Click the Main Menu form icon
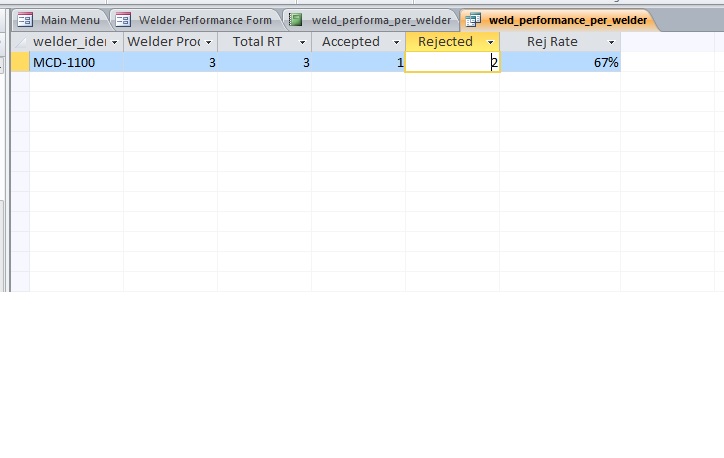 click(x=25, y=20)
